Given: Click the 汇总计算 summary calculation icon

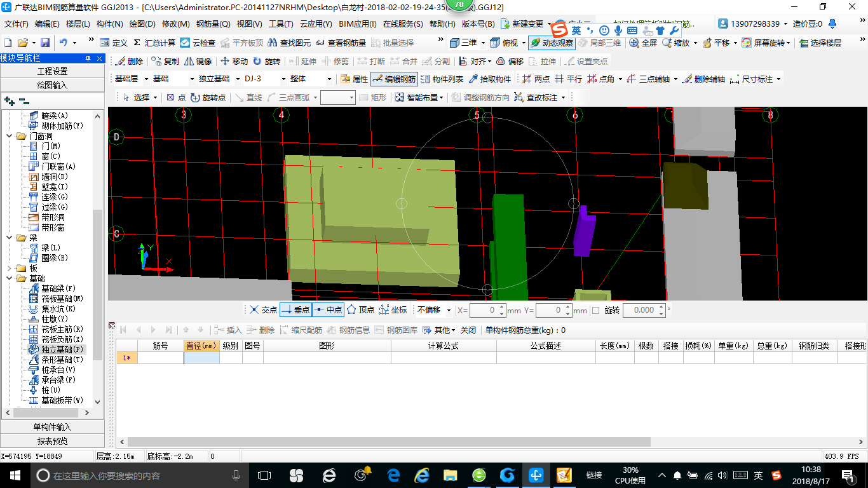Looking at the screenshot, I should pyautogui.click(x=154, y=43).
